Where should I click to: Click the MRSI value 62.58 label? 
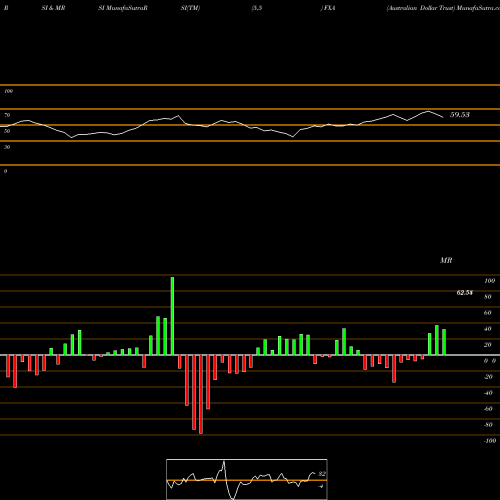pos(464,293)
